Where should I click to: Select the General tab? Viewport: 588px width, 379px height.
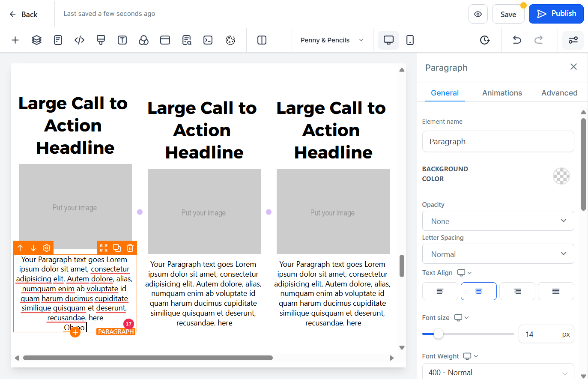pos(445,93)
